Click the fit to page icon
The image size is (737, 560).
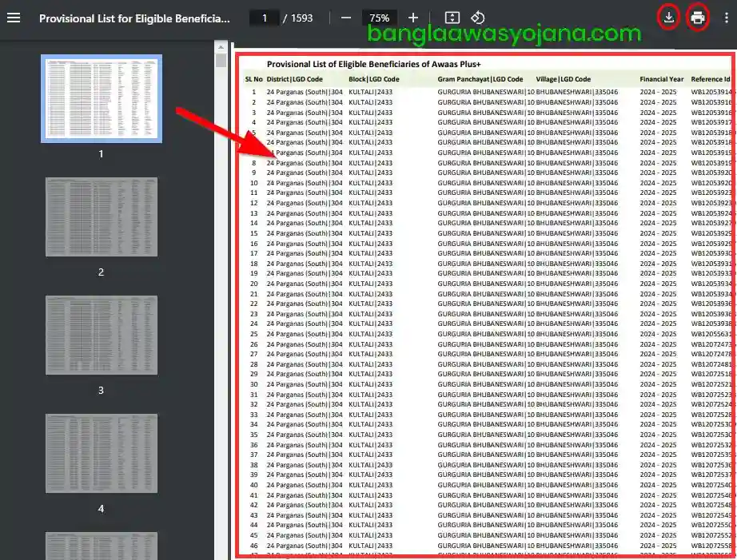[452, 18]
